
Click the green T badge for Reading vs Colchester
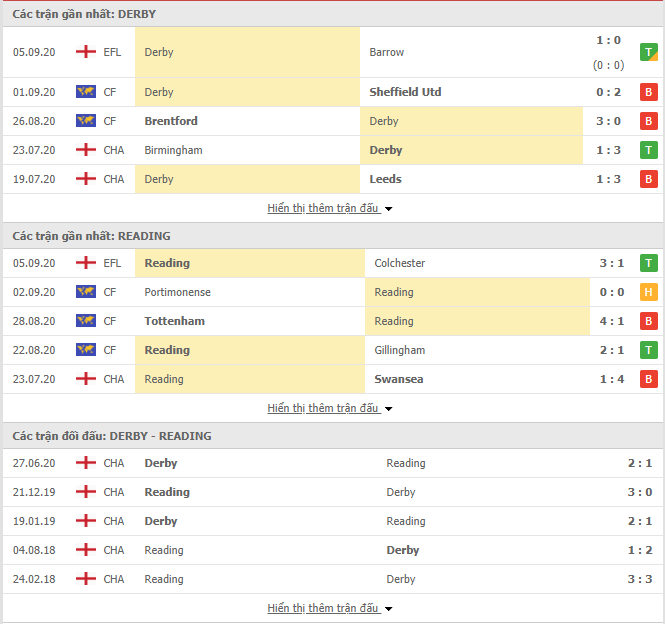648,263
